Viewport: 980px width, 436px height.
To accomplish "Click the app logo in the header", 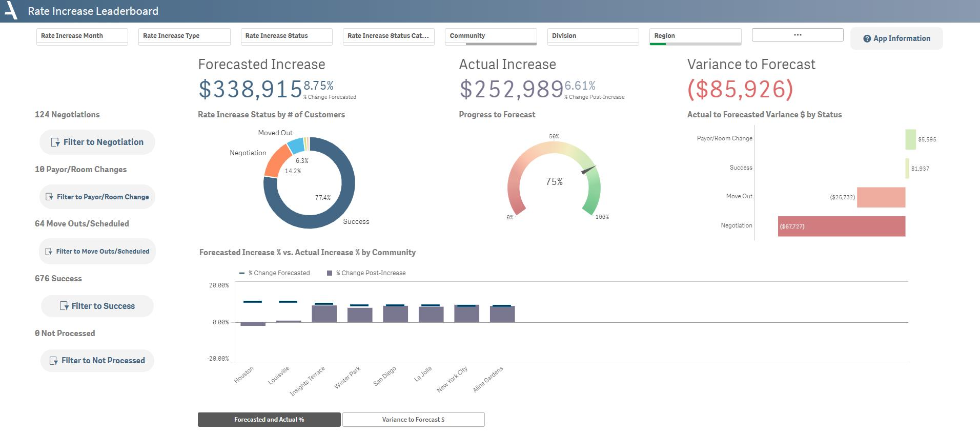I will 11,11.
